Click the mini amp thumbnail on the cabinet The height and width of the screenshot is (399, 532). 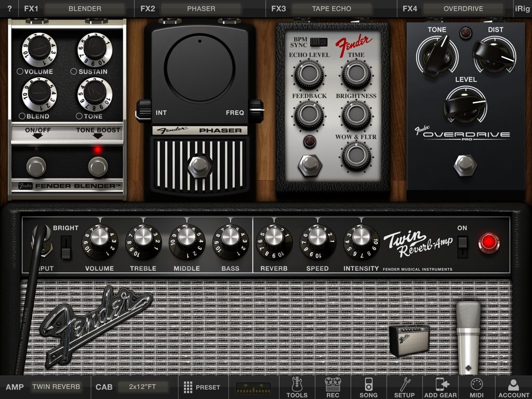409,340
